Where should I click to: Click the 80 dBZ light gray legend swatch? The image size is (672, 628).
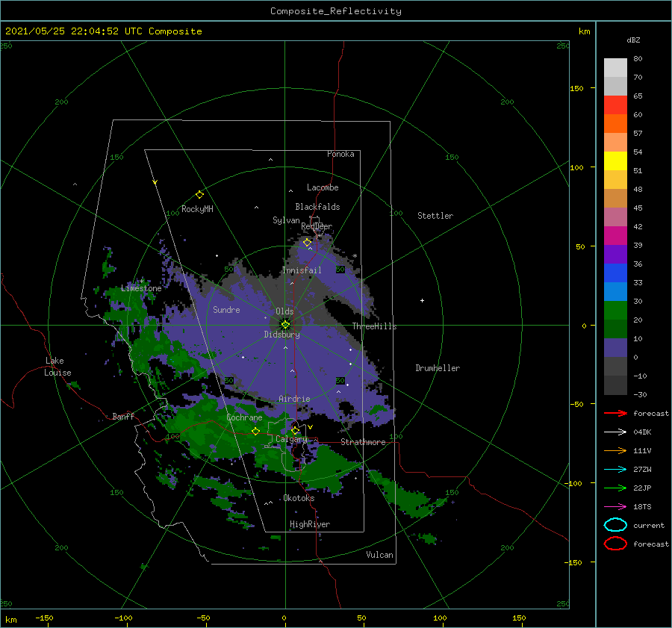pos(615,68)
